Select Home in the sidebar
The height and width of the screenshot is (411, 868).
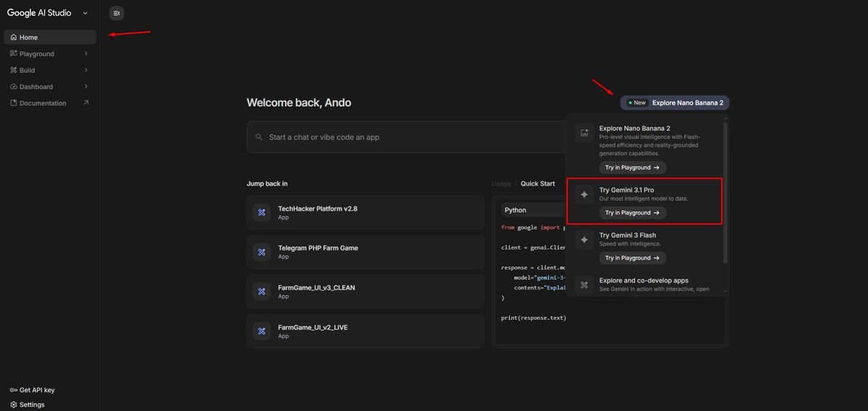pyautogui.click(x=50, y=37)
